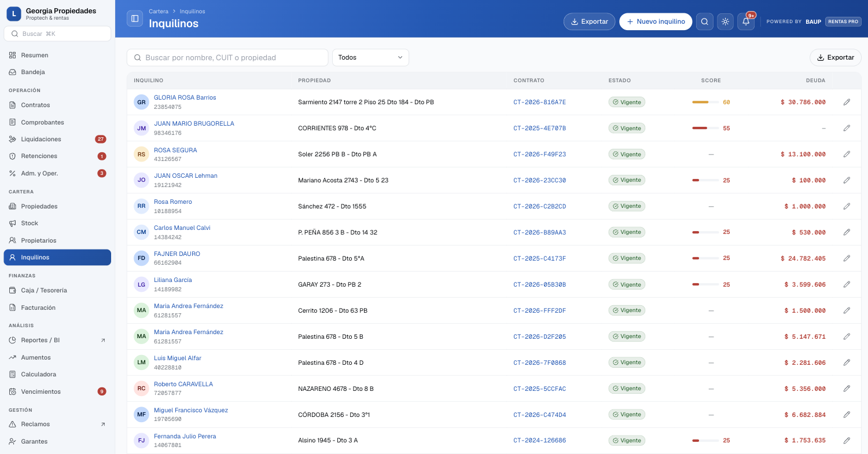868x454 pixels.
Task: Click JUAN OSCAR Lehman score bar 25
Action: point(705,180)
